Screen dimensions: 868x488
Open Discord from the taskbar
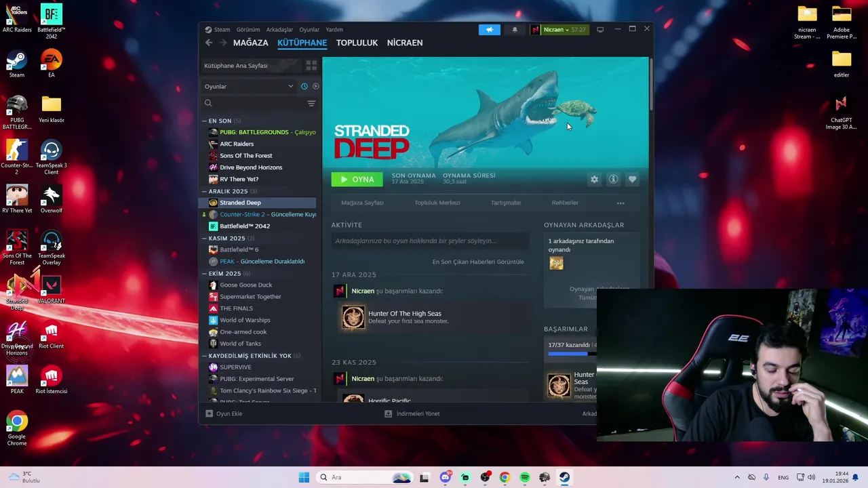click(445, 477)
